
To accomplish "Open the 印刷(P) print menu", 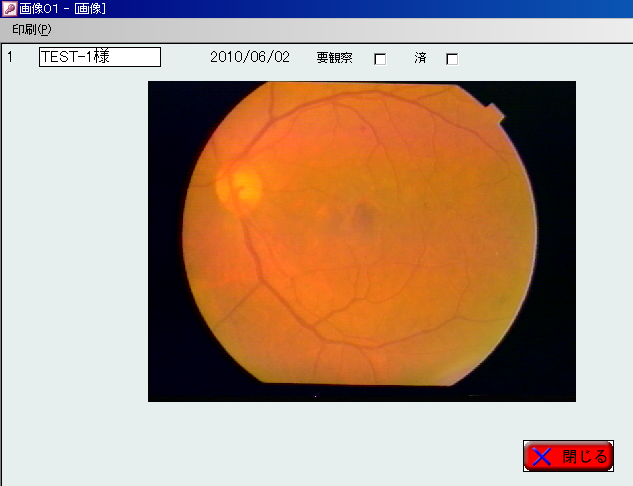I will (x=31, y=30).
